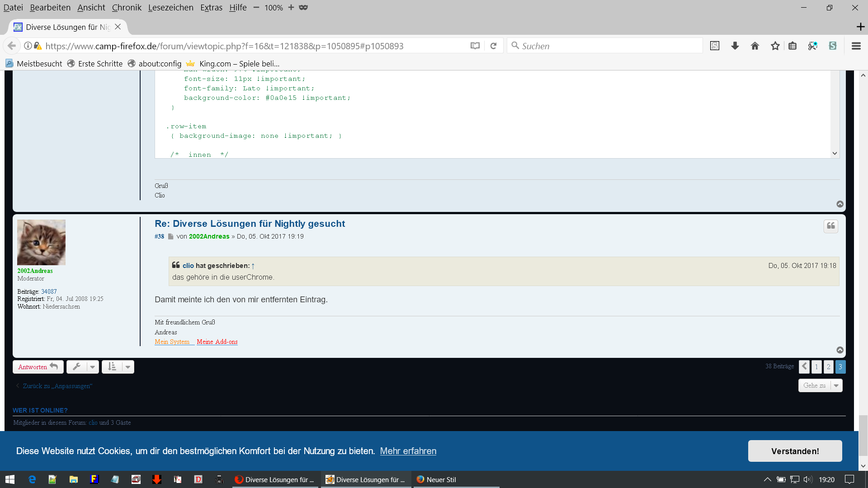
Task: Open the Lesezeichen menu
Action: [x=170, y=7]
